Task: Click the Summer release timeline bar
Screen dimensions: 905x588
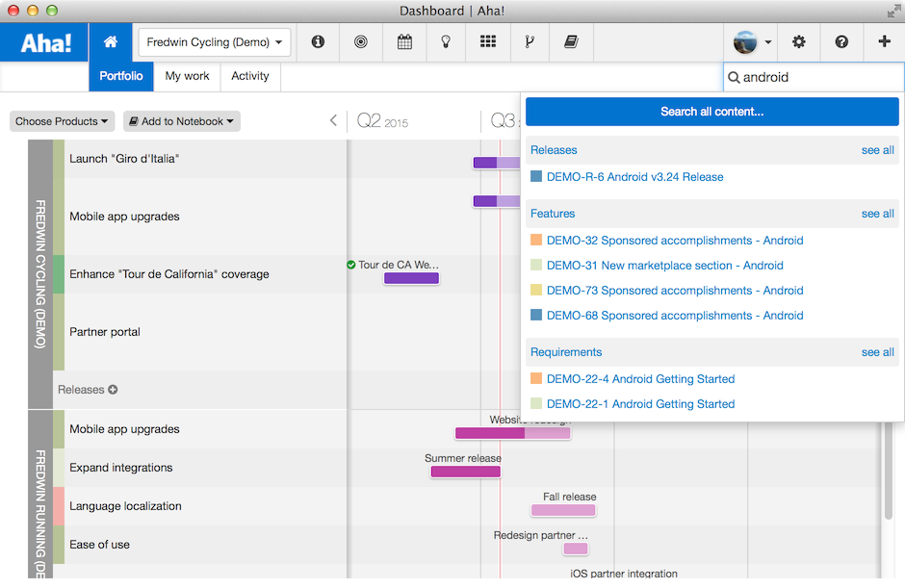Action: [466, 472]
